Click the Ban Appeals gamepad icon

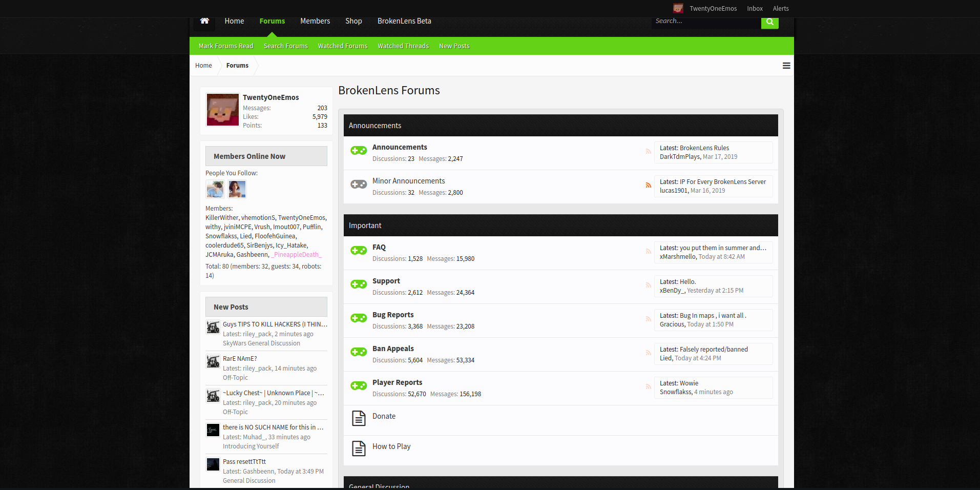point(359,352)
